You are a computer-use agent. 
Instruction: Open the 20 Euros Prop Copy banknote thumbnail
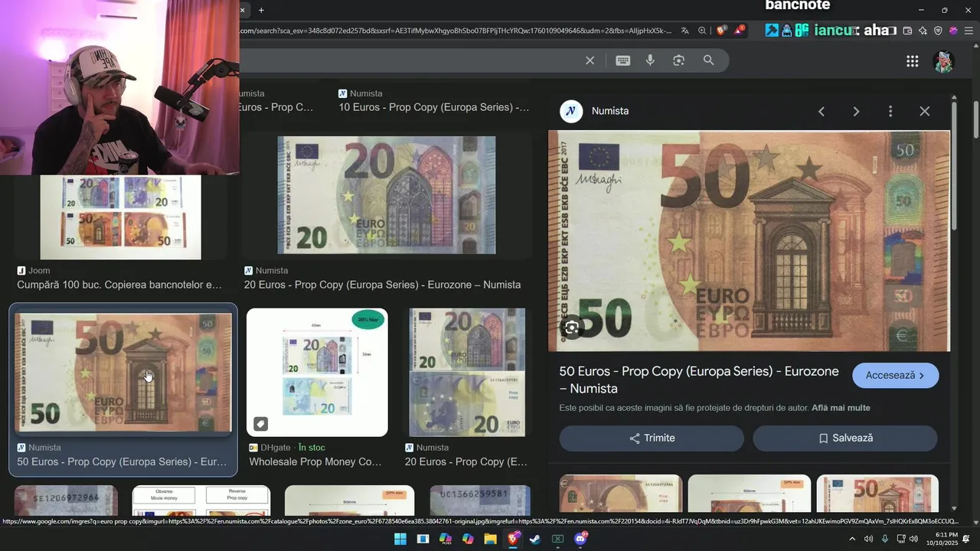click(386, 195)
